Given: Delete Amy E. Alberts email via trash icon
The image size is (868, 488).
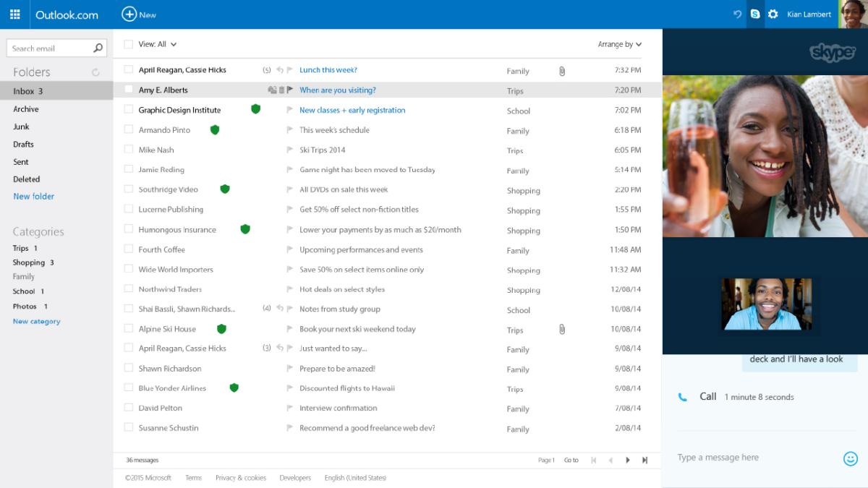Looking at the screenshot, I should coord(281,90).
